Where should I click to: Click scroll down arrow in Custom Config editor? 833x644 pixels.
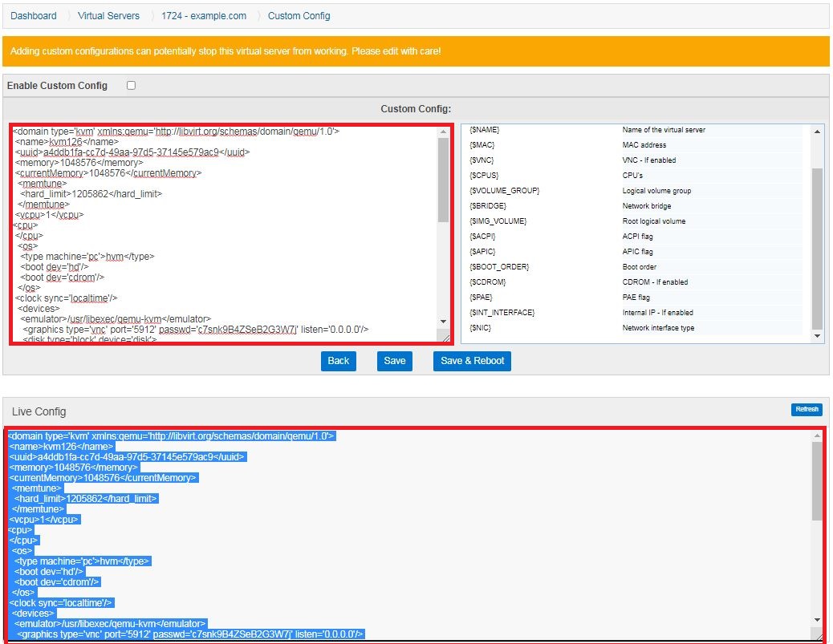pos(444,322)
